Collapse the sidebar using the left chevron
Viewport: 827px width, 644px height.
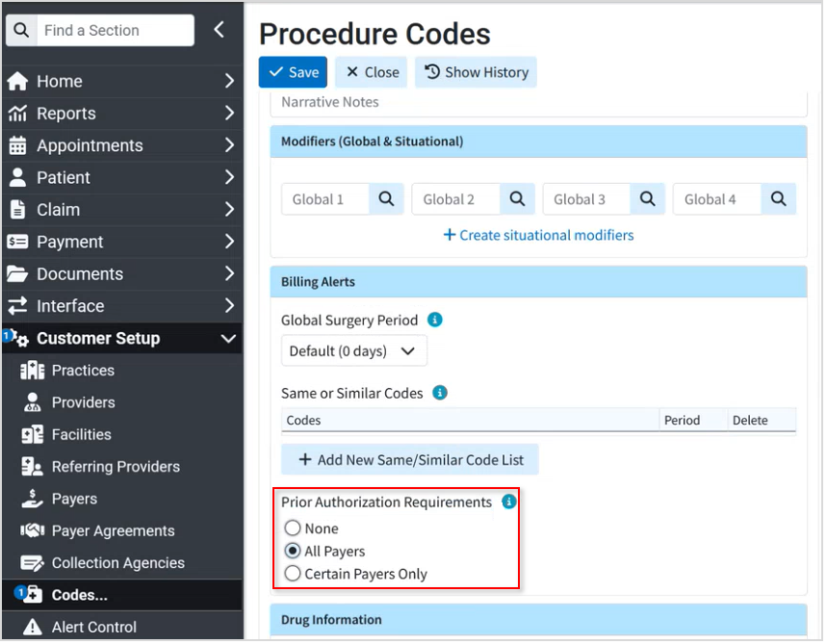click(x=220, y=30)
